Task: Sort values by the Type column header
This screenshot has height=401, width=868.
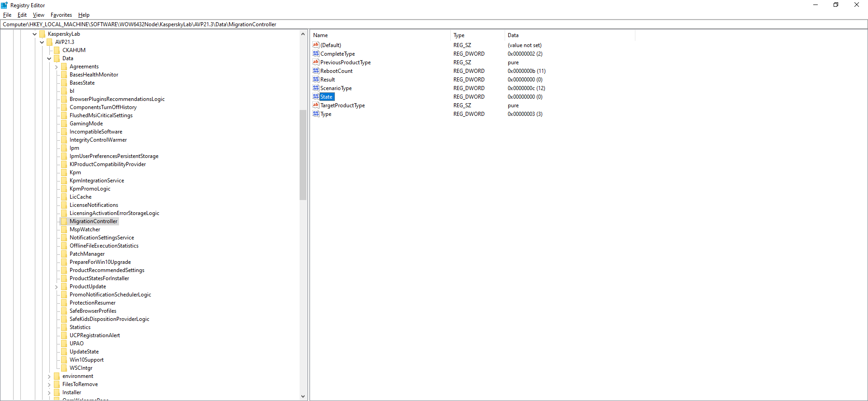Action: click(477, 35)
